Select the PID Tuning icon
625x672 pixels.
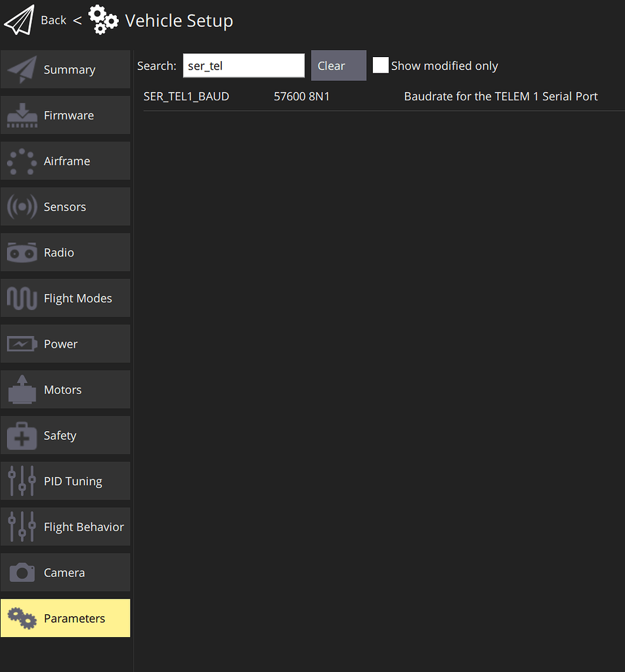click(22, 480)
